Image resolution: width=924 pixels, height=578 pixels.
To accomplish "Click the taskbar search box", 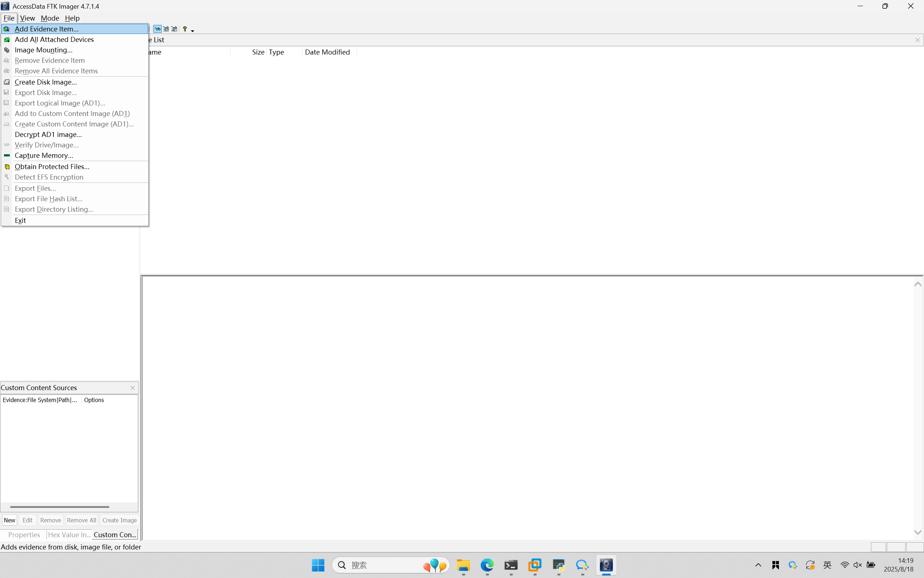I will click(391, 565).
